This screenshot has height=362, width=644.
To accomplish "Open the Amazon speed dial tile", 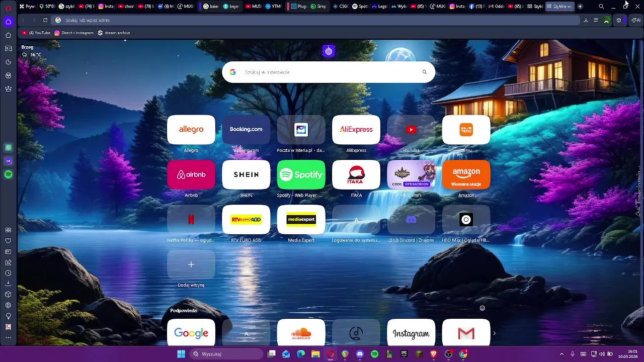I will tap(466, 174).
